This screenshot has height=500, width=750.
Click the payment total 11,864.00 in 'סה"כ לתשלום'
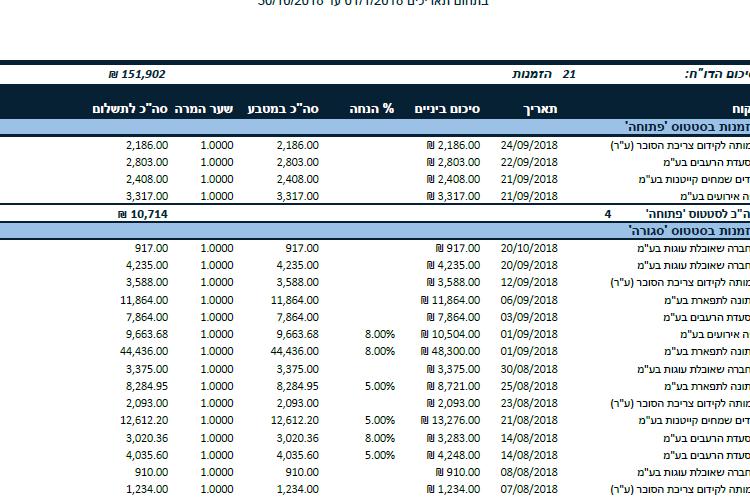(144, 300)
